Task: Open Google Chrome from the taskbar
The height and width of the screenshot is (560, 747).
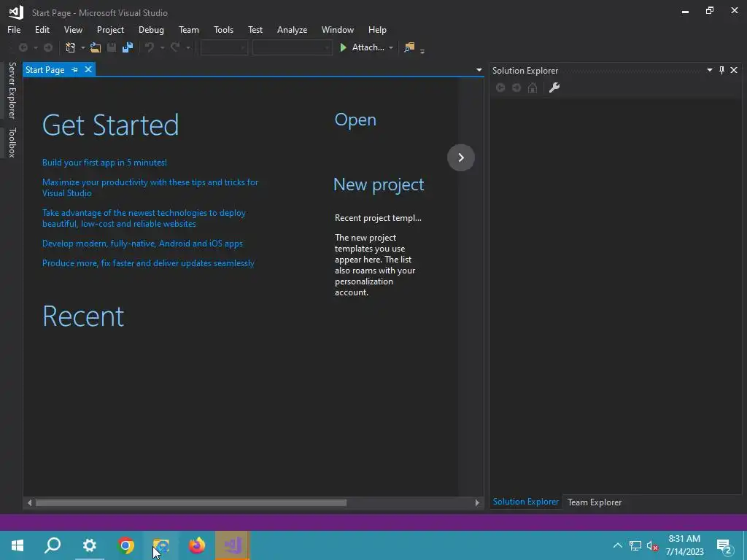Action: [125, 545]
